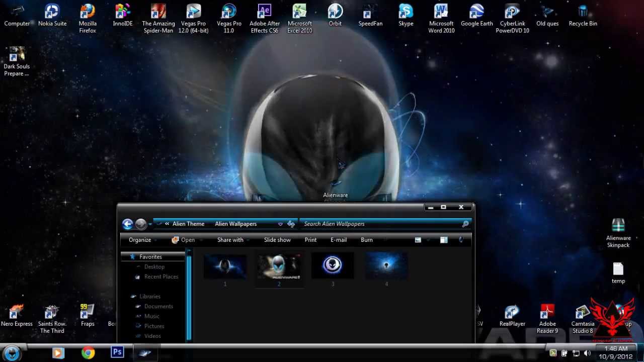This screenshot has width=644, height=362.
Task: Focus the Search Alien Wallpapers field
Action: (386, 224)
